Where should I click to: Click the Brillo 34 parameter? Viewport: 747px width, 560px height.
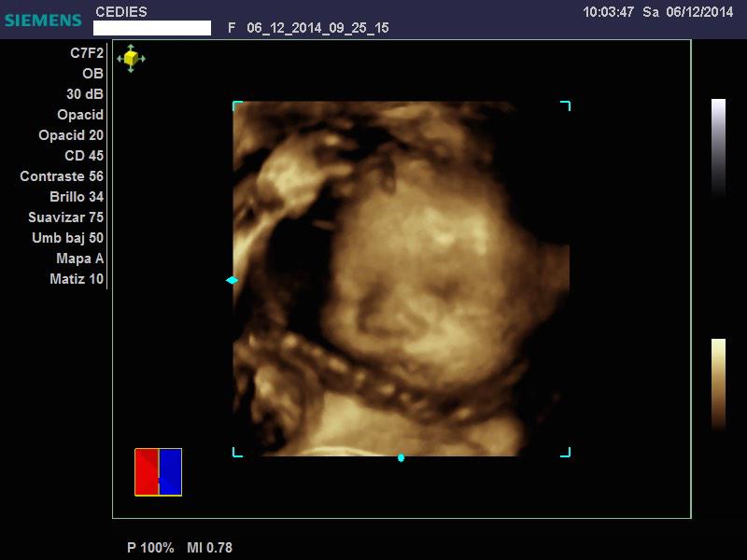pos(77,197)
